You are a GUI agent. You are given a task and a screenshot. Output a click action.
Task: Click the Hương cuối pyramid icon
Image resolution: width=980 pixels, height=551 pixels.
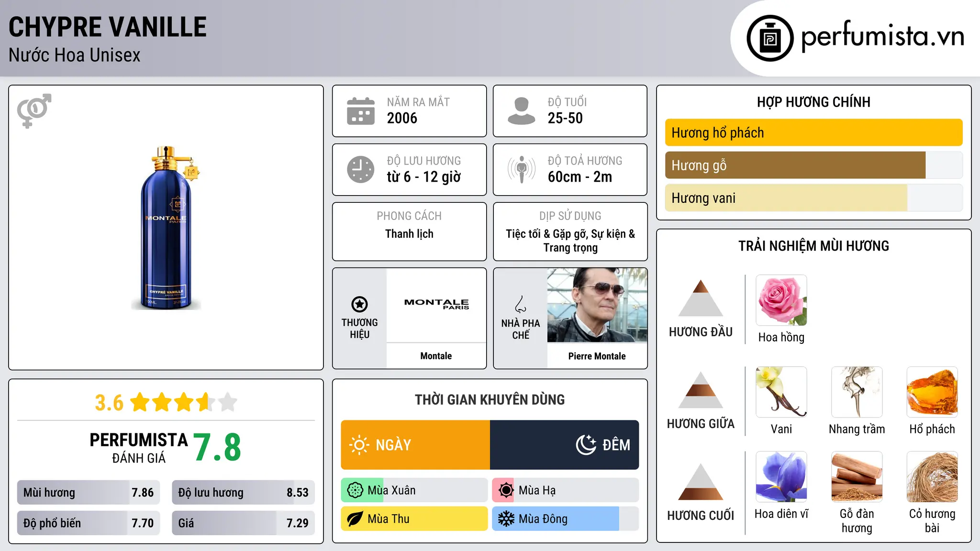(x=701, y=482)
